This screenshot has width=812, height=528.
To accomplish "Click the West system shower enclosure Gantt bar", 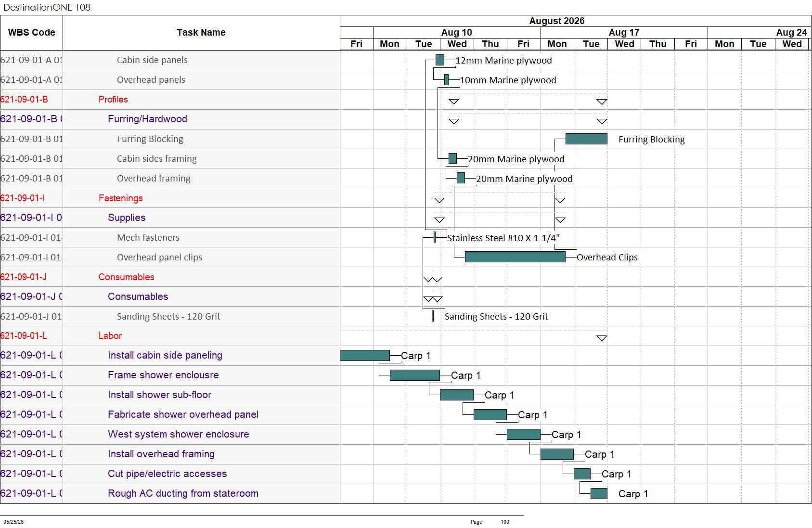I will (524, 434).
